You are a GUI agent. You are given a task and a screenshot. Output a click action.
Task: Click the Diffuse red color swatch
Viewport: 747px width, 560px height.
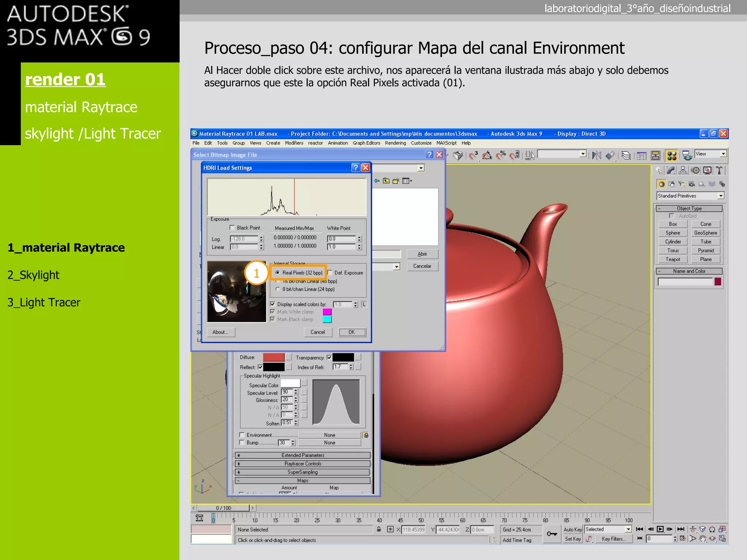coord(274,357)
